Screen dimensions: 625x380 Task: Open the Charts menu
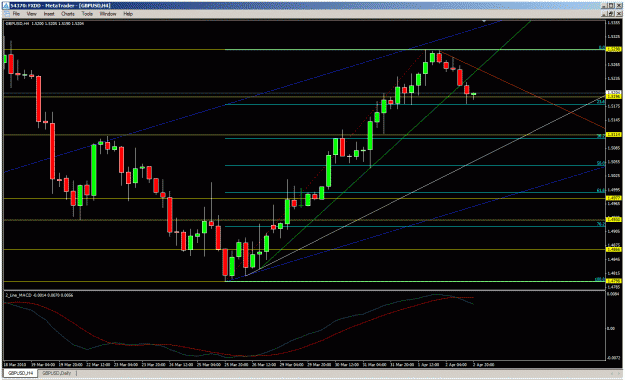[68, 14]
